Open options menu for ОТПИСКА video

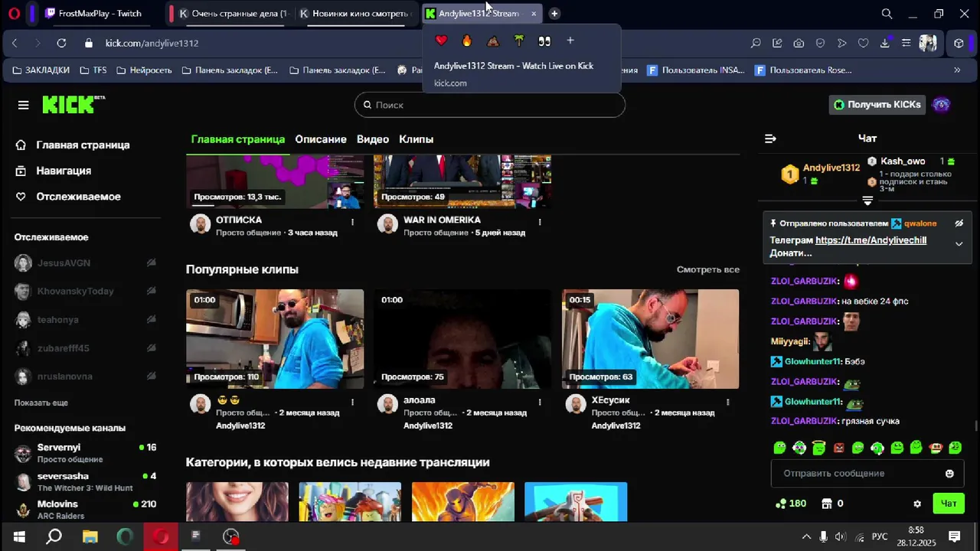(352, 222)
